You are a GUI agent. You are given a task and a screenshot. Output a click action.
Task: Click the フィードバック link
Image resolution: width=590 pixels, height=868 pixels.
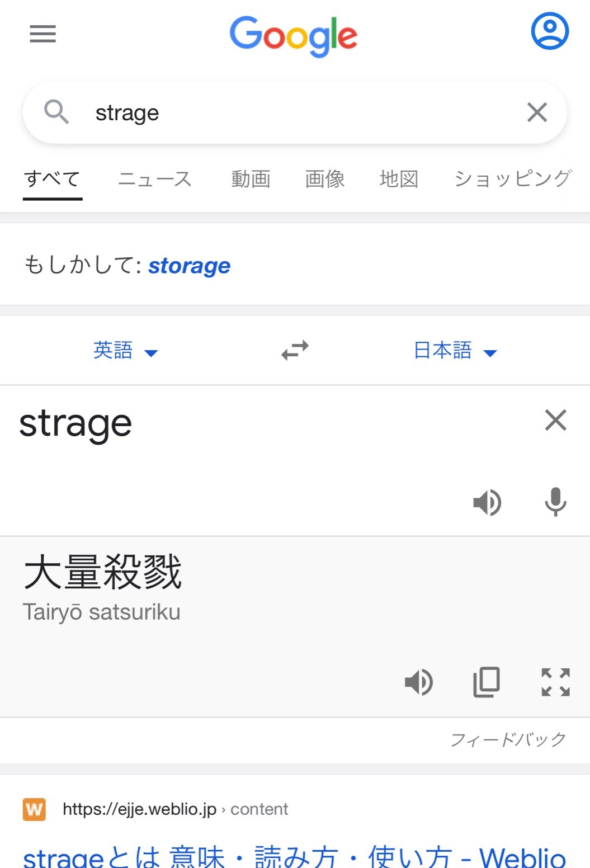point(508,739)
